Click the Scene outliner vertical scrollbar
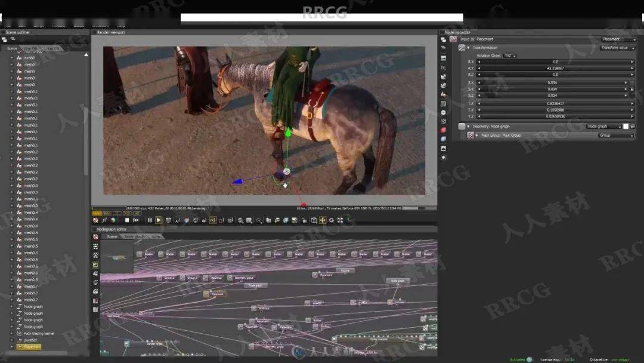This screenshot has width=644, height=363. click(86, 114)
